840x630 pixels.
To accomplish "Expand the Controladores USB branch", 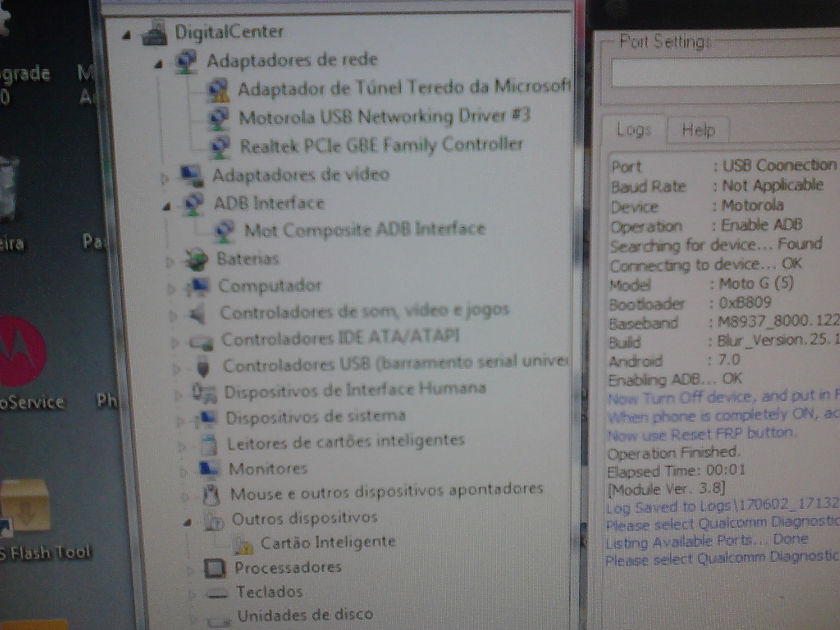I will pos(177,370).
